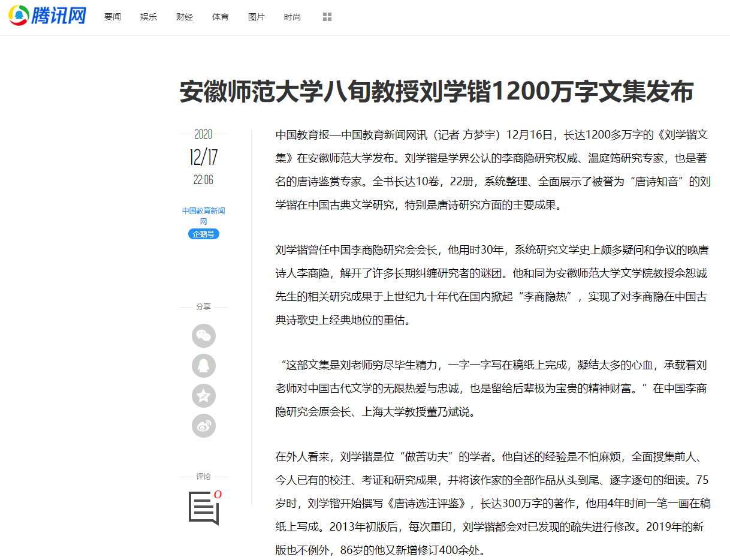
Task: Share article to Qzone star icon
Action: coord(204,396)
